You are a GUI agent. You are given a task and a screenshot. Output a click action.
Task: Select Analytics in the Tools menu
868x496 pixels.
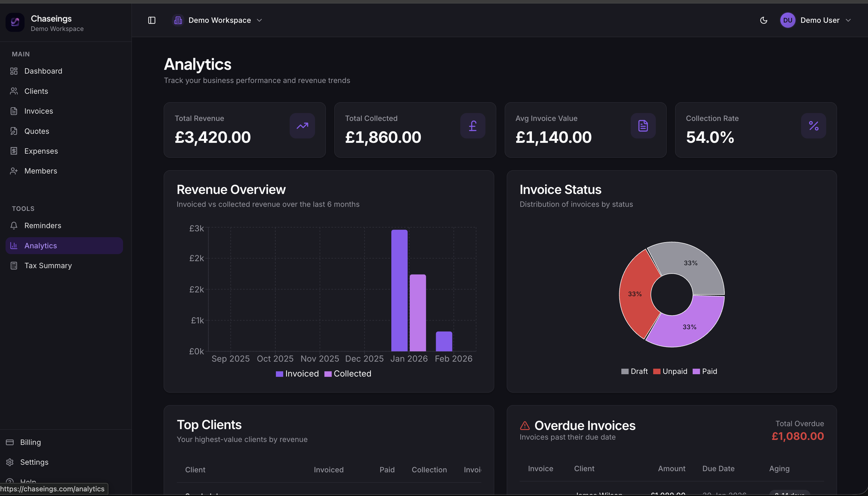click(40, 245)
